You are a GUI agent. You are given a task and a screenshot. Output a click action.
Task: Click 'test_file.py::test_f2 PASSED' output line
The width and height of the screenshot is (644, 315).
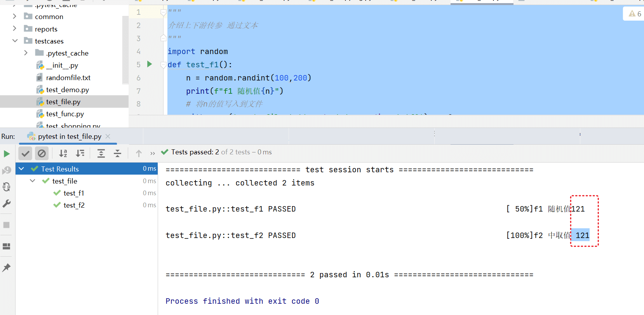231,235
